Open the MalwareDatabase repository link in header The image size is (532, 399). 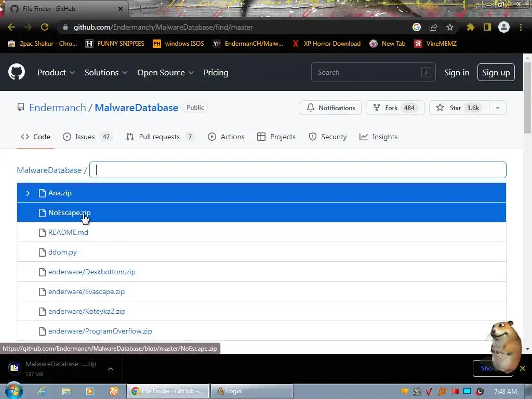point(137,108)
